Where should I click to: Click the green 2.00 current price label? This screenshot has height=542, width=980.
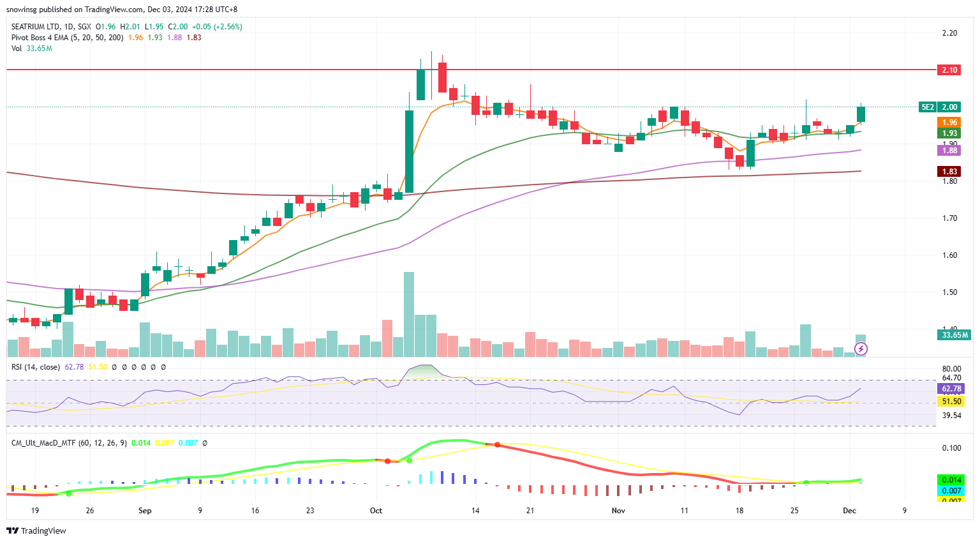pyautogui.click(x=949, y=107)
